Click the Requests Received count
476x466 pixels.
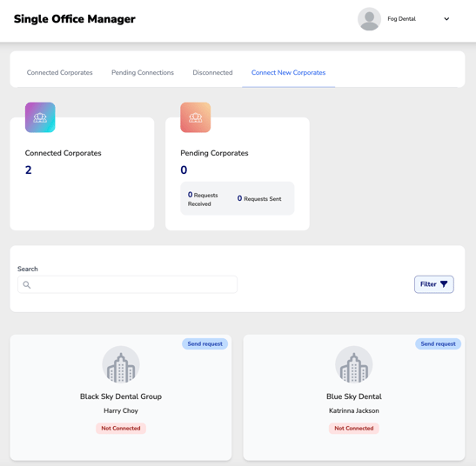click(190, 195)
